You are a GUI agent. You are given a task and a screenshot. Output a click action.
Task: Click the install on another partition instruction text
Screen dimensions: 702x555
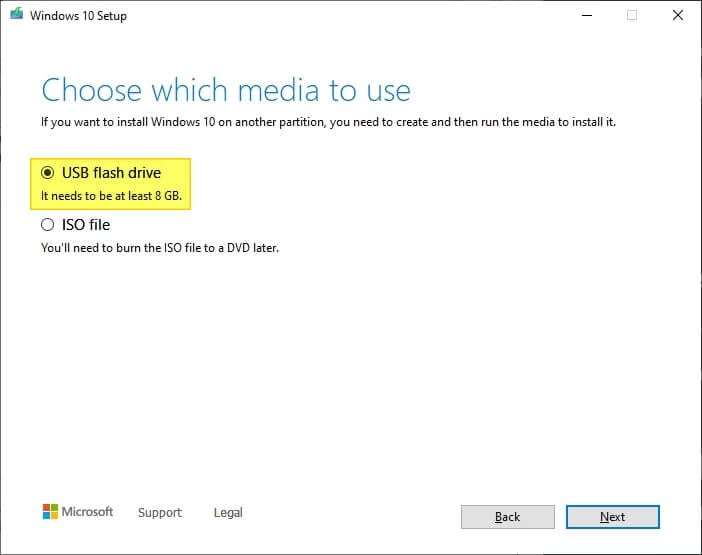[328, 122]
